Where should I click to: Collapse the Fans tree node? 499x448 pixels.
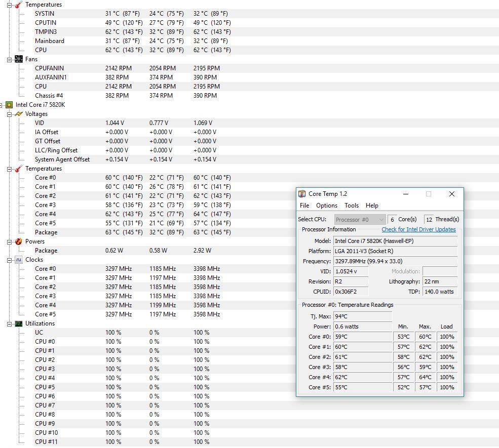click(x=9, y=59)
